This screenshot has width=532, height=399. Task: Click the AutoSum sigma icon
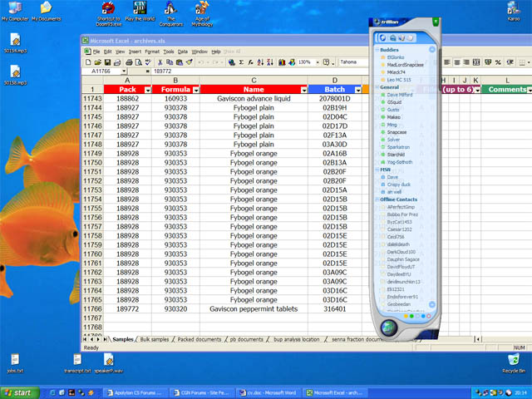point(241,62)
